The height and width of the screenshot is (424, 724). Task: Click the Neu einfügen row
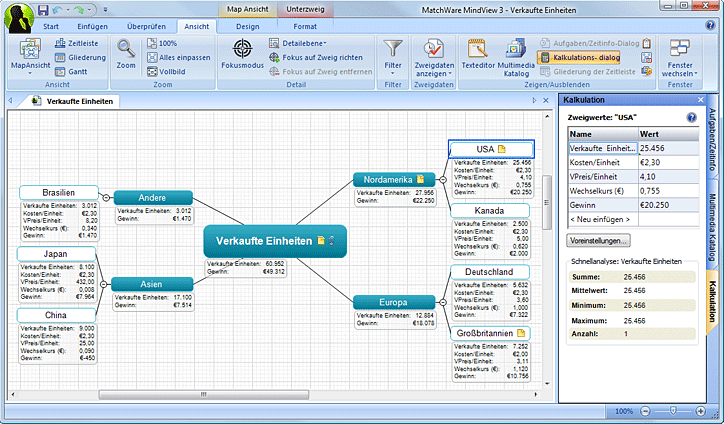[x=634, y=219]
